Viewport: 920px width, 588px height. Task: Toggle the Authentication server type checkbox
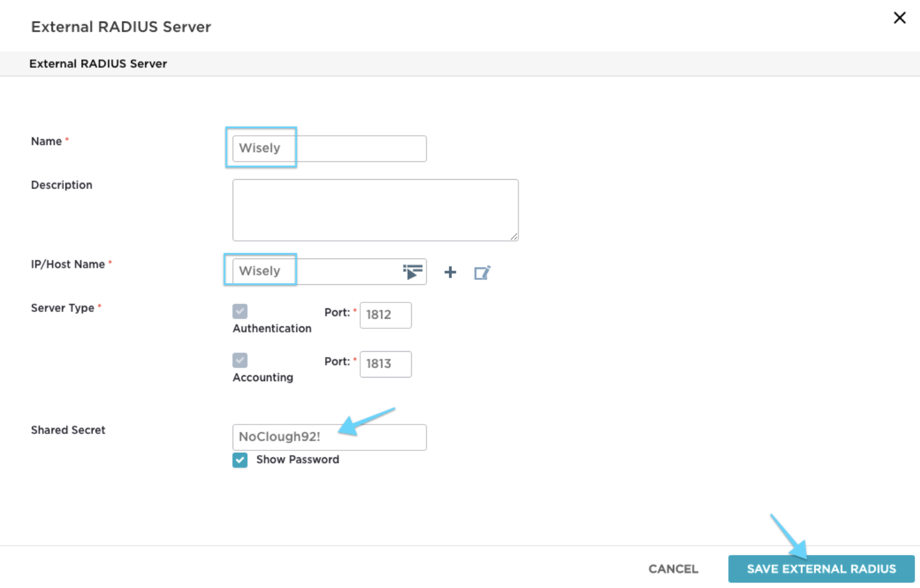(x=240, y=311)
